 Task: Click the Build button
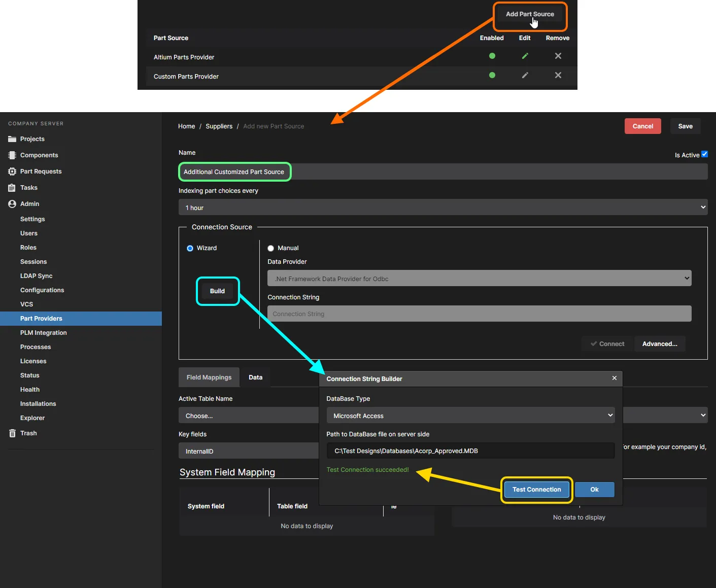tap(217, 291)
